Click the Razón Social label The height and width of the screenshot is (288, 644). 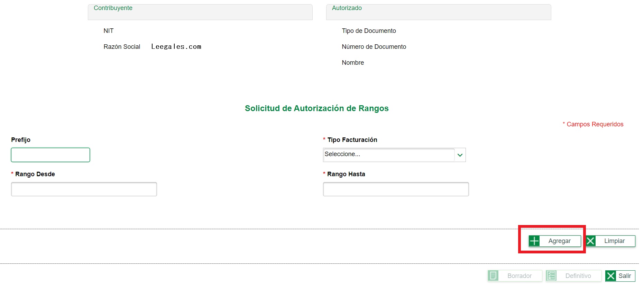(122, 47)
